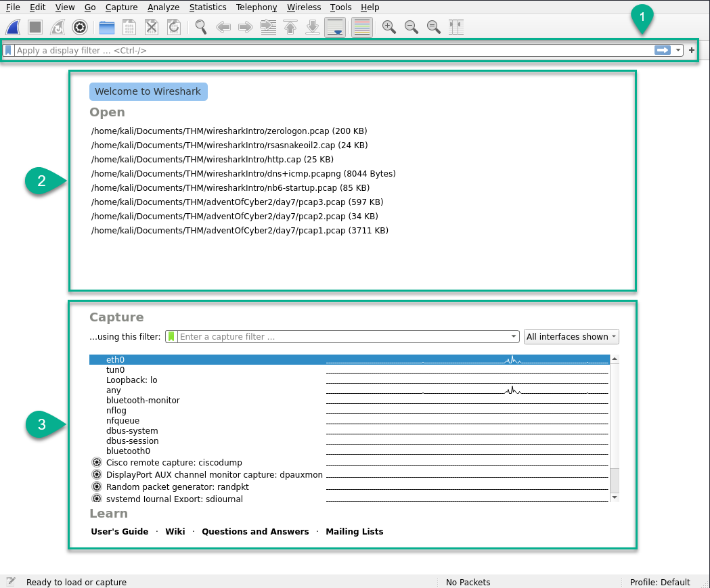Zoom in on packet text

point(389,27)
